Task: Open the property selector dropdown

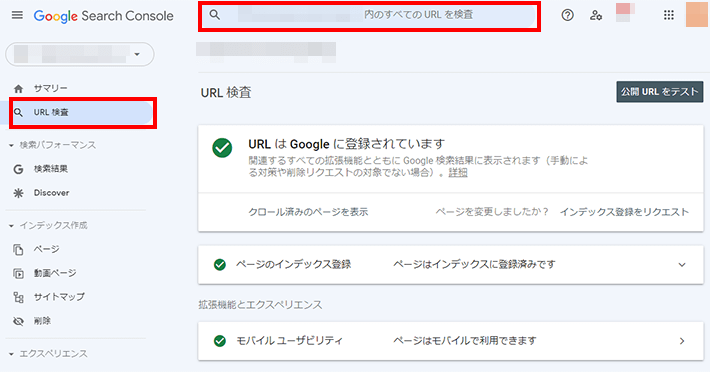Action: click(80, 54)
